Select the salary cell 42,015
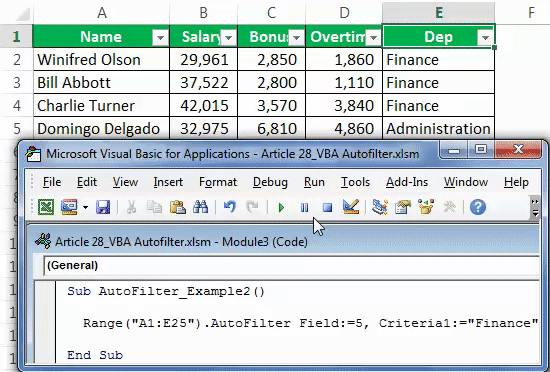550x372 pixels. tap(203, 106)
